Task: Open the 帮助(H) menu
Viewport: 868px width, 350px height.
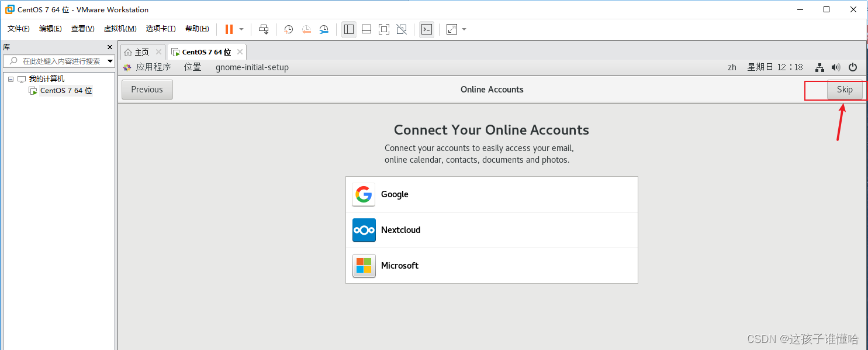Action: point(197,29)
